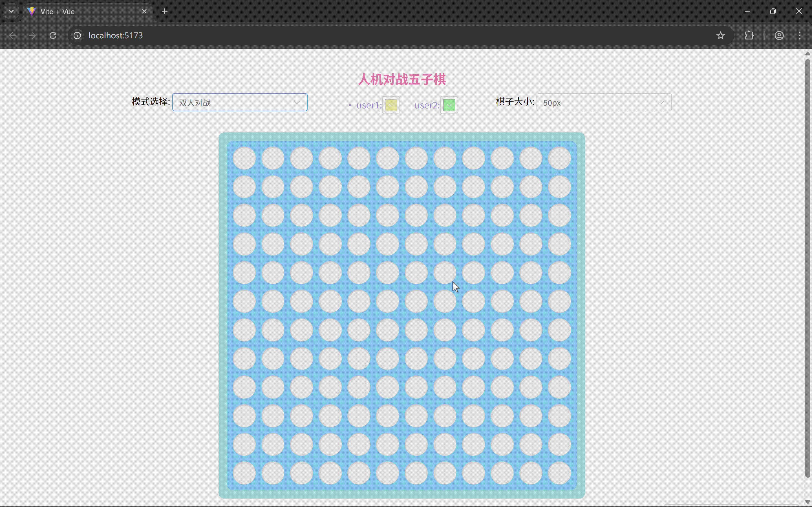
Task: Close the Vite + Vue tab
Action: (144, 11)
